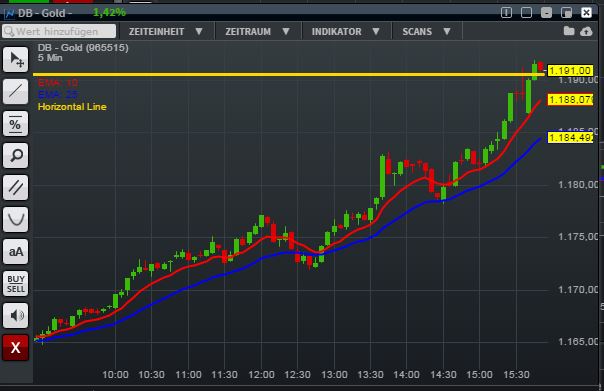Click the 1.170,00 price axis label

[x=578, y=289]
